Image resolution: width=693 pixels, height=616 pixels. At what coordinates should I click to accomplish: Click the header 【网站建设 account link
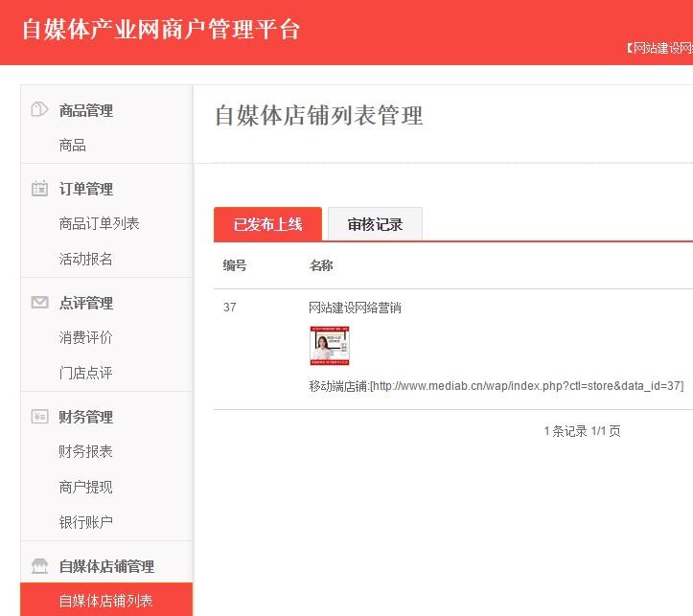coord(659,48)
